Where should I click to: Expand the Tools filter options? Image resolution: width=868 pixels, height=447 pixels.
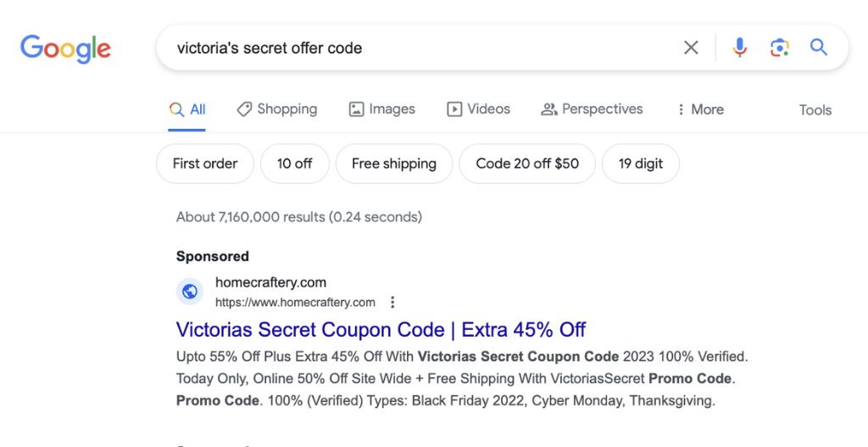pyautogui.click(x=815, y=110)
